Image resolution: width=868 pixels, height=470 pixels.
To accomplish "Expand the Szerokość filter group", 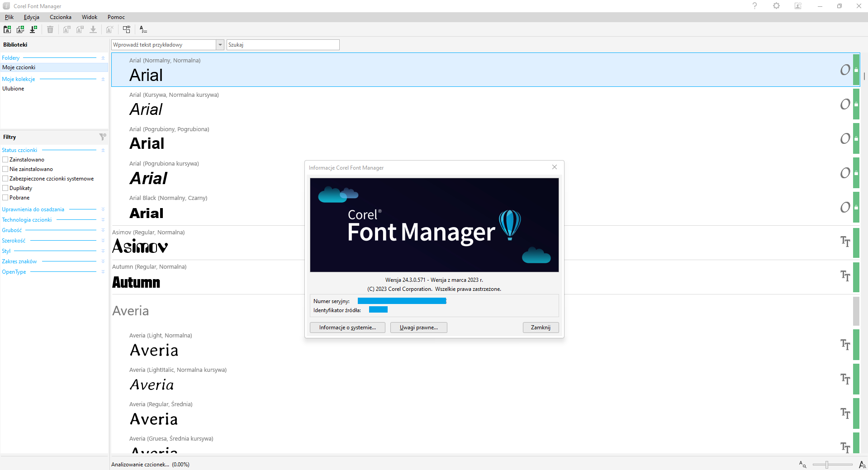I will point(103,241).
